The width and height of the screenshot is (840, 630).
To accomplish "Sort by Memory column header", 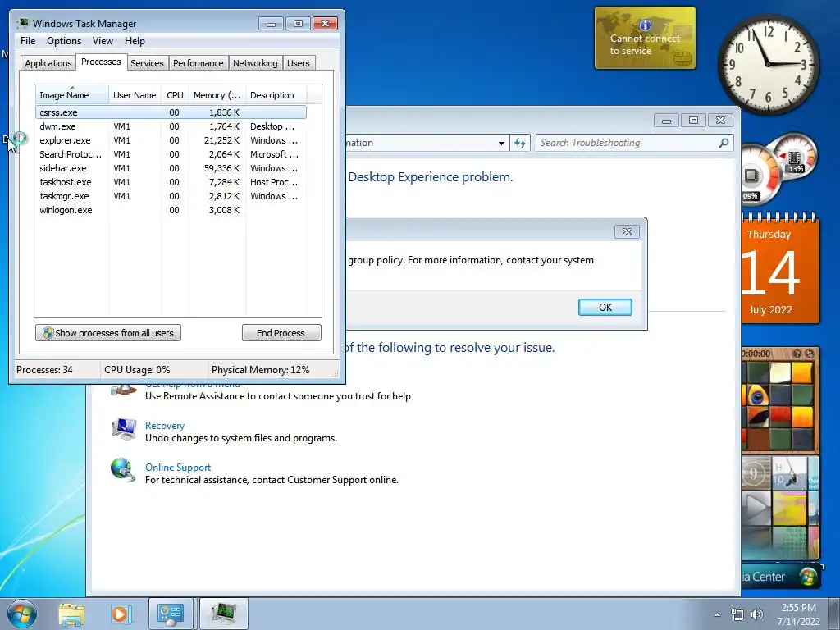I will pos(217,95).
